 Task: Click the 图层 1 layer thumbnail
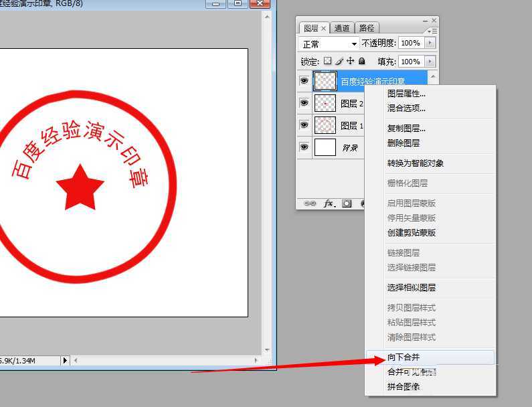(325, 125)
